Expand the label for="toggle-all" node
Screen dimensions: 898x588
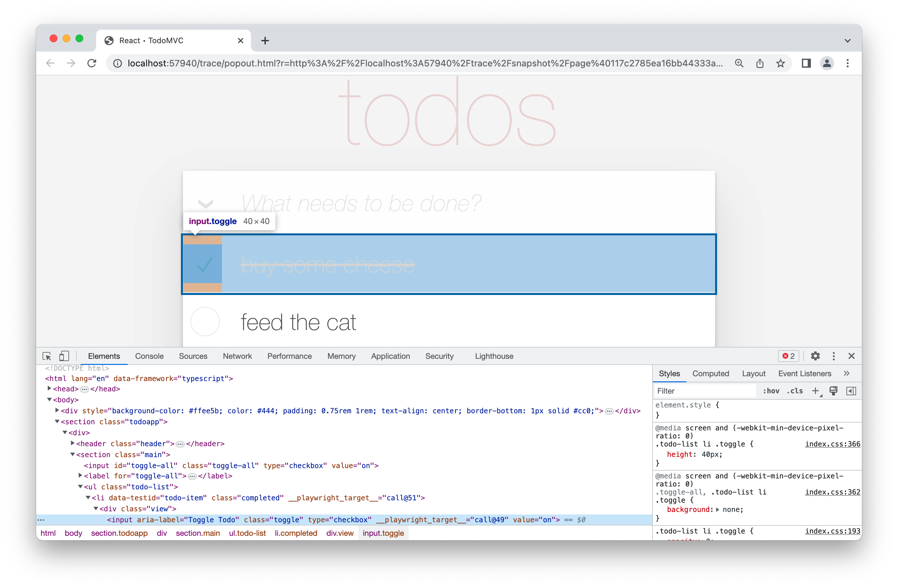[x=80, y=475]
